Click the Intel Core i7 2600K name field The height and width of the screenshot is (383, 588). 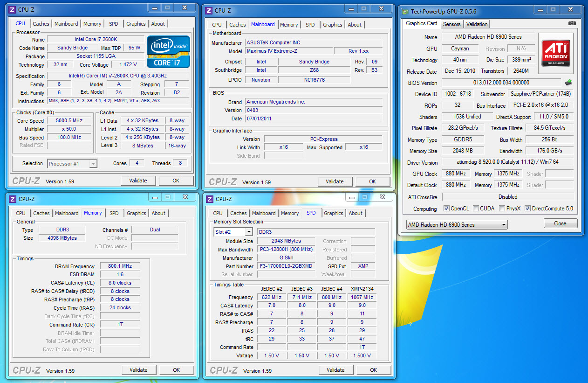pos(96,40)
